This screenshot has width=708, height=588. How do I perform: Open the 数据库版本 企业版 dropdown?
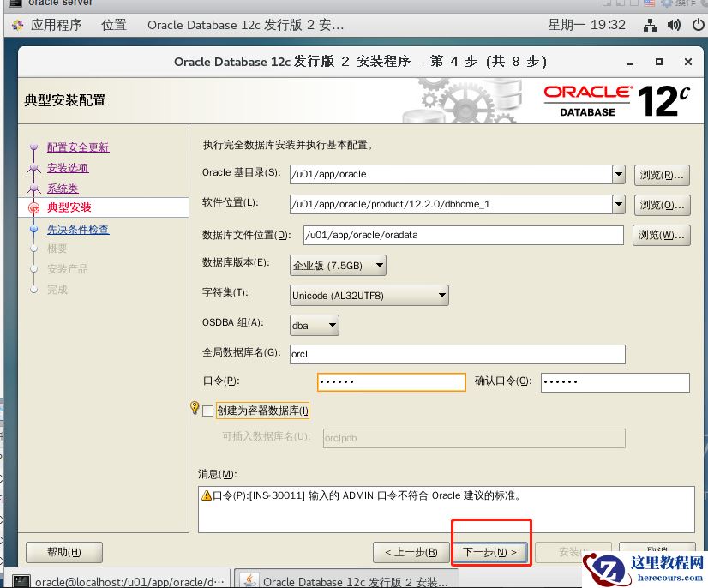coord(338,266)
